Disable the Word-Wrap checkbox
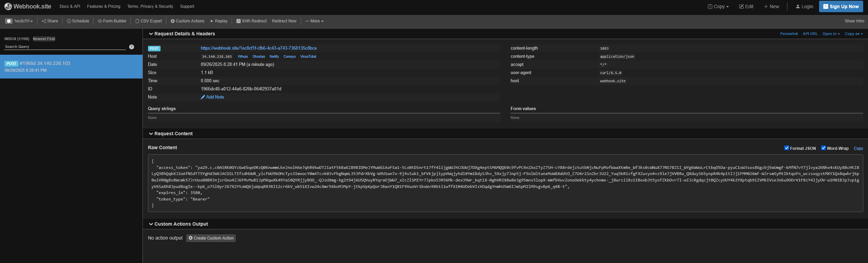 click(x=823, y=148)
